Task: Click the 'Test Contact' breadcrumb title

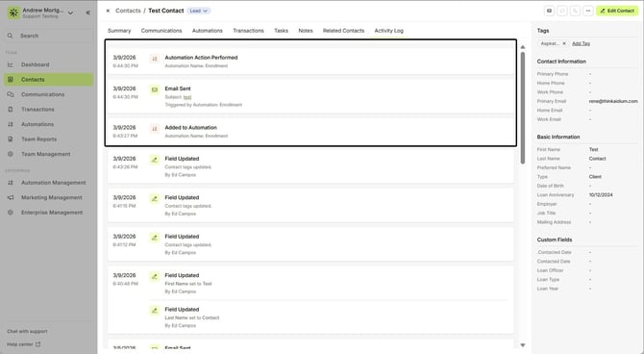Action: 166,11
